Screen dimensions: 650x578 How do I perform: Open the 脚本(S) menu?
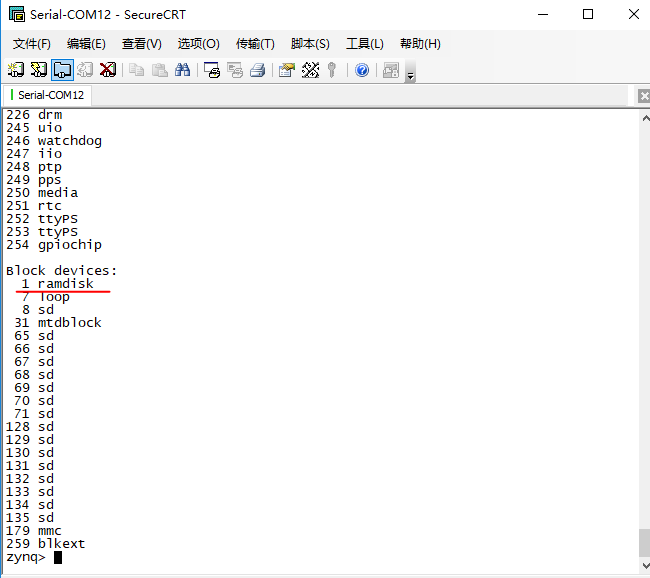click(310, 44)
